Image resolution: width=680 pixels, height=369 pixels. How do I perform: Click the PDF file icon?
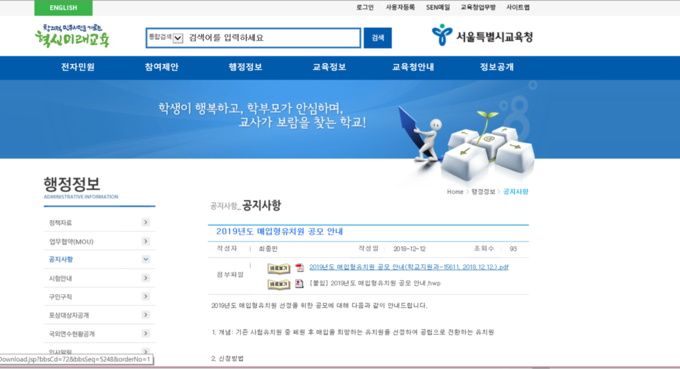pos(299,268)
